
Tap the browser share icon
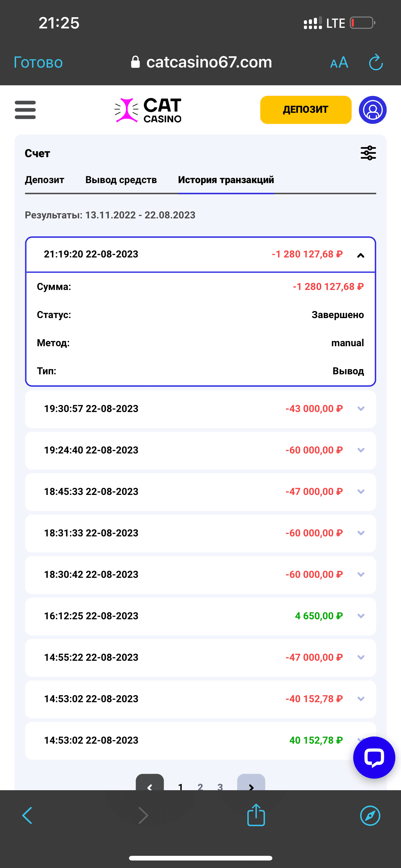coord(256,815)
